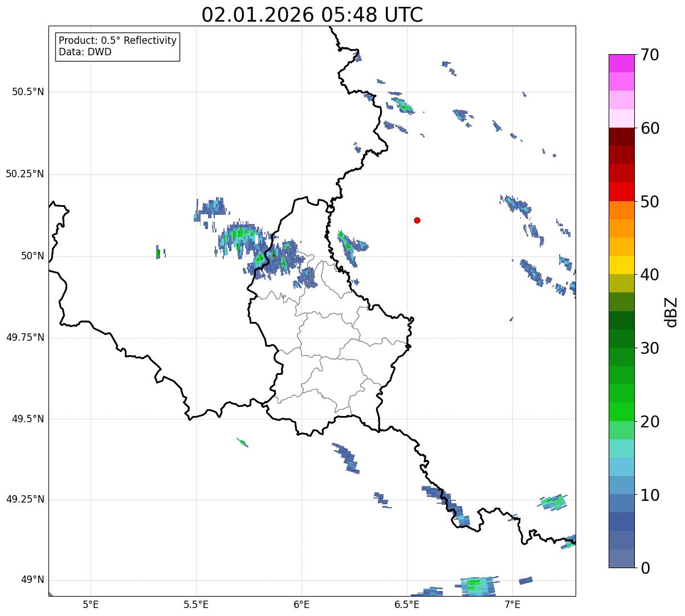Click the title "02.01.2026 05:48 UTC"

(x=312, y=14)
